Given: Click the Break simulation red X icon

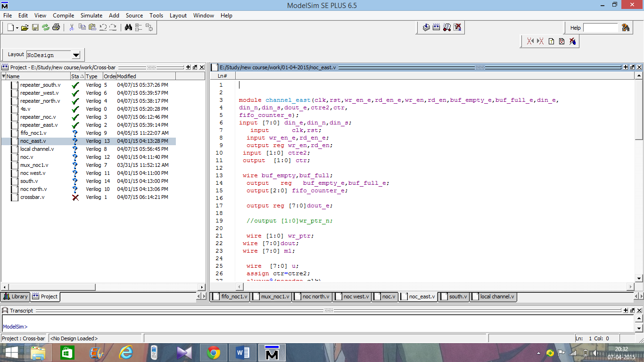Looking at the screenshot, I should pyautogui.click(x=457, y=28).
